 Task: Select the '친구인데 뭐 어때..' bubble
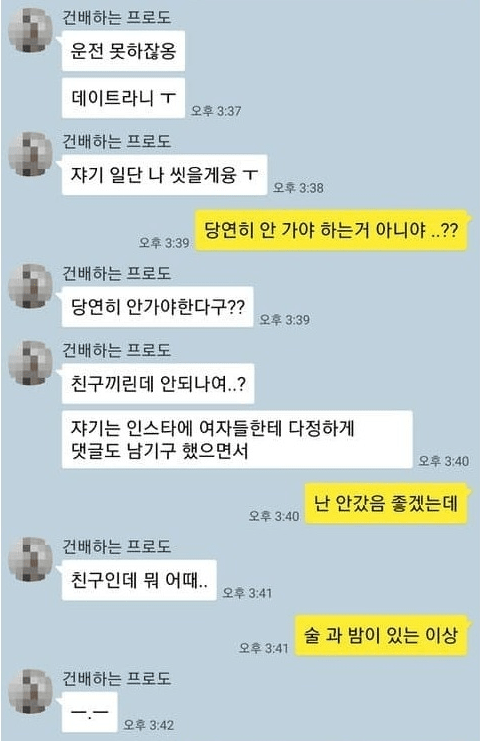click(x=139, y=580)
